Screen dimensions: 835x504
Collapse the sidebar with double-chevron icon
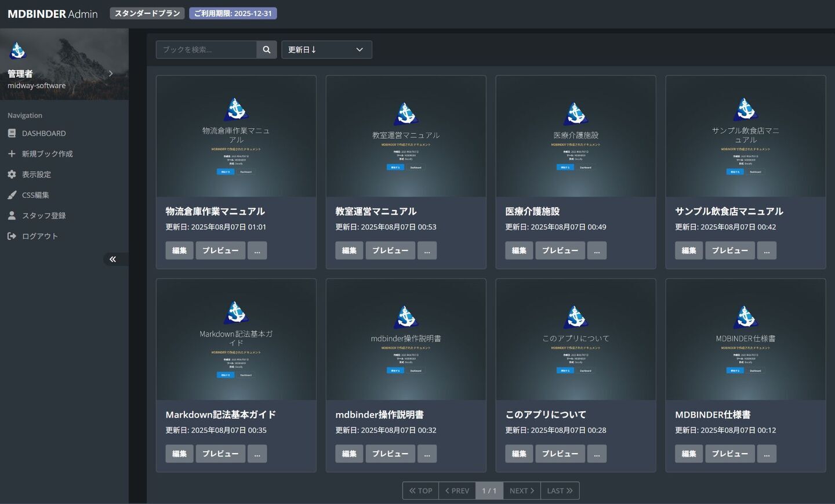(x=112, y=259)
